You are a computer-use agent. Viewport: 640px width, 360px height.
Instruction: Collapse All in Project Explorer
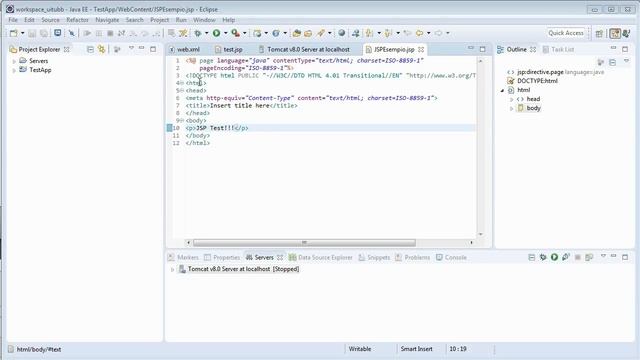pyautogui.click(x=91, y=49)
